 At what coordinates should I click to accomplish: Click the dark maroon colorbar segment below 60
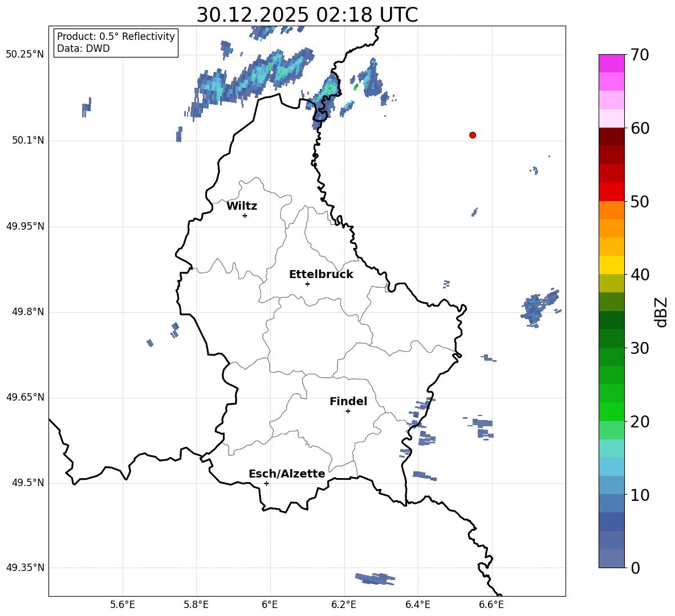(612, 137)
